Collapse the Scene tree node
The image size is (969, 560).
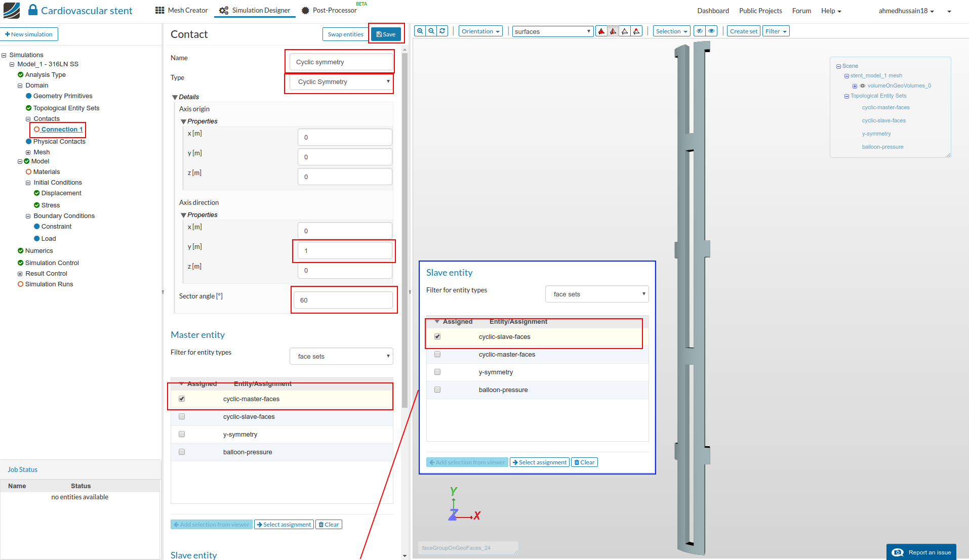838,66
